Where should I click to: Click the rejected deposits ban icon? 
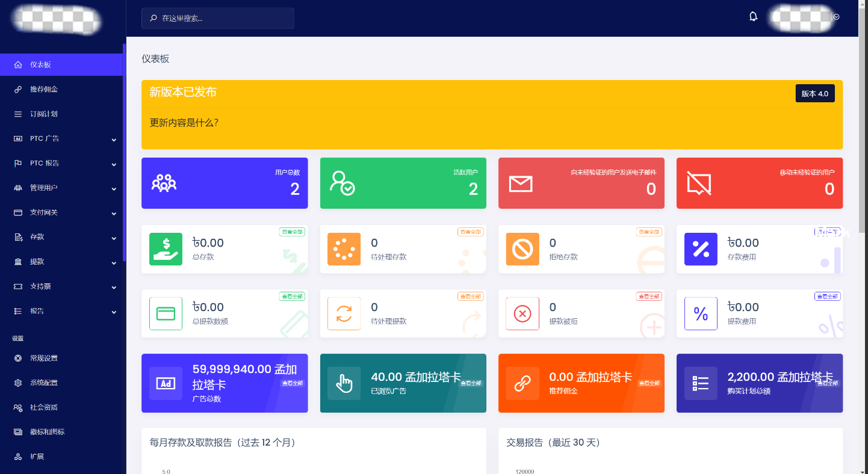point(522,249)
